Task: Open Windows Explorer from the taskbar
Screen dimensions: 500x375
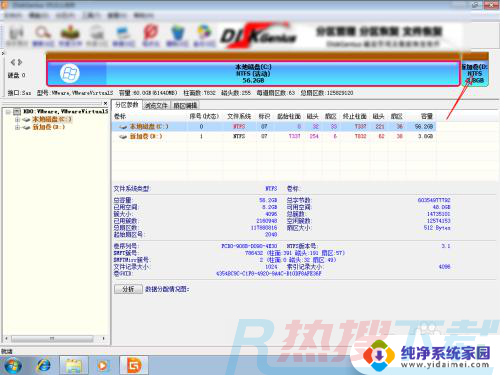Action: (74, 366)
